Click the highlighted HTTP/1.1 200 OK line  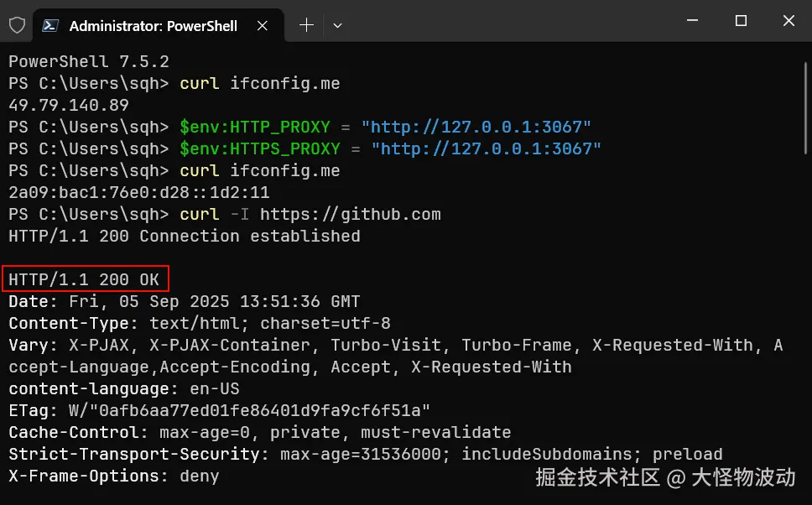(x=84, y=279)
